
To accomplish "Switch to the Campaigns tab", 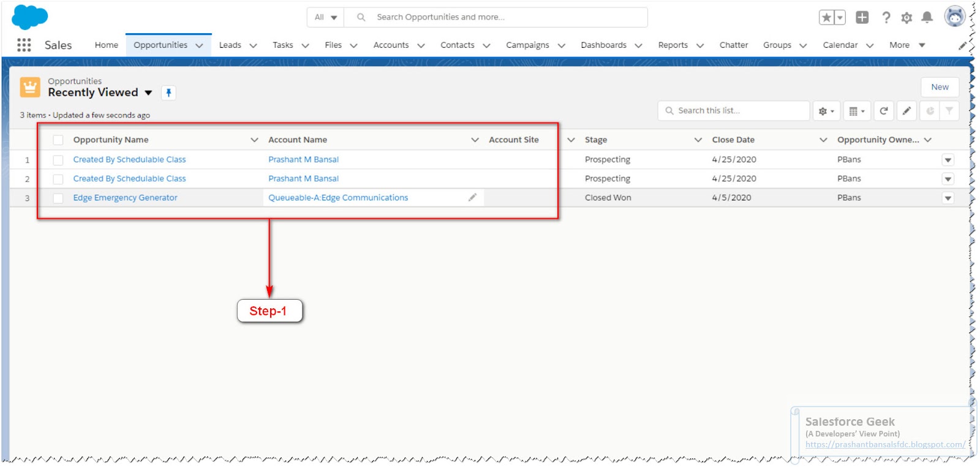I will coord(527,45).
